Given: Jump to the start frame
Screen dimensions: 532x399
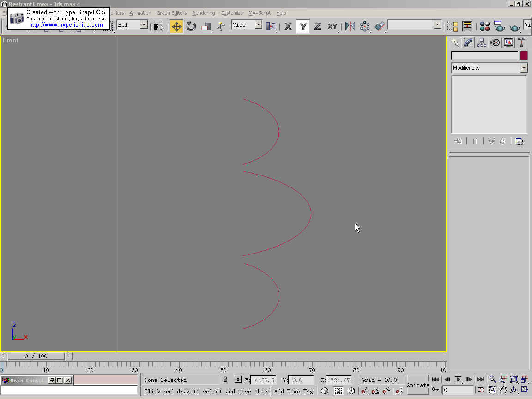Looking at the screenshot, I should (435, 379).
